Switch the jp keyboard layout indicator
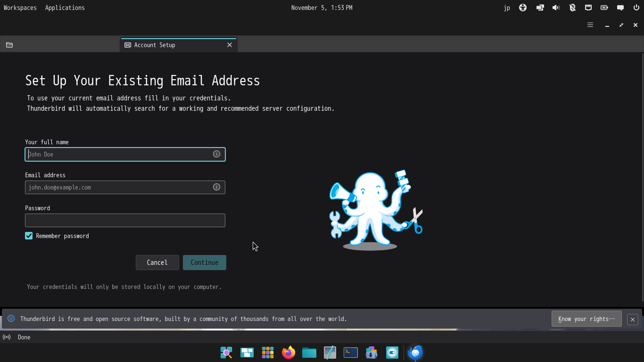The height and width of the screenshot is (362, 644). coord(507,8)
